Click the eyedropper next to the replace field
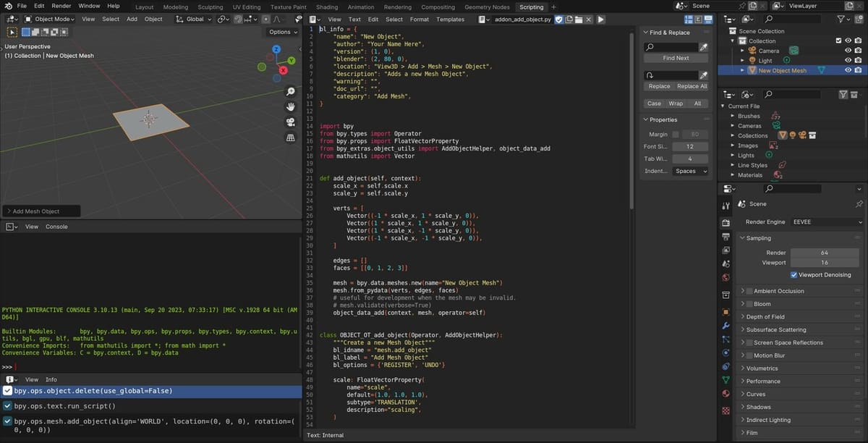868x443 pixels. (x=703, y=75)
